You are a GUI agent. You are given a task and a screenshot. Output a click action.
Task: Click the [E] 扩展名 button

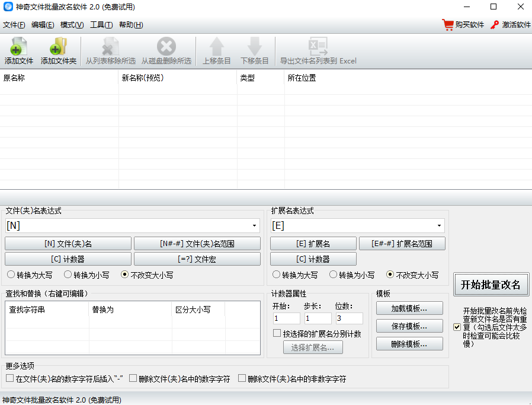313,244
